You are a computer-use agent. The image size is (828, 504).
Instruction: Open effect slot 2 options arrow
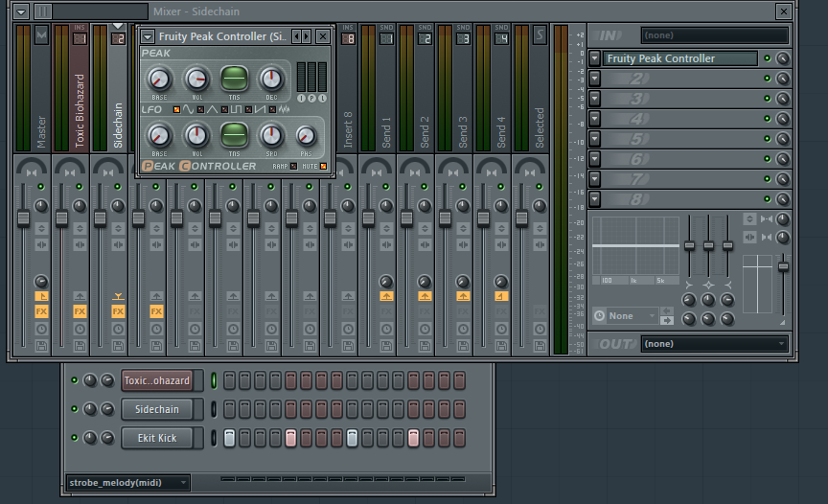[x=594, y=79]
